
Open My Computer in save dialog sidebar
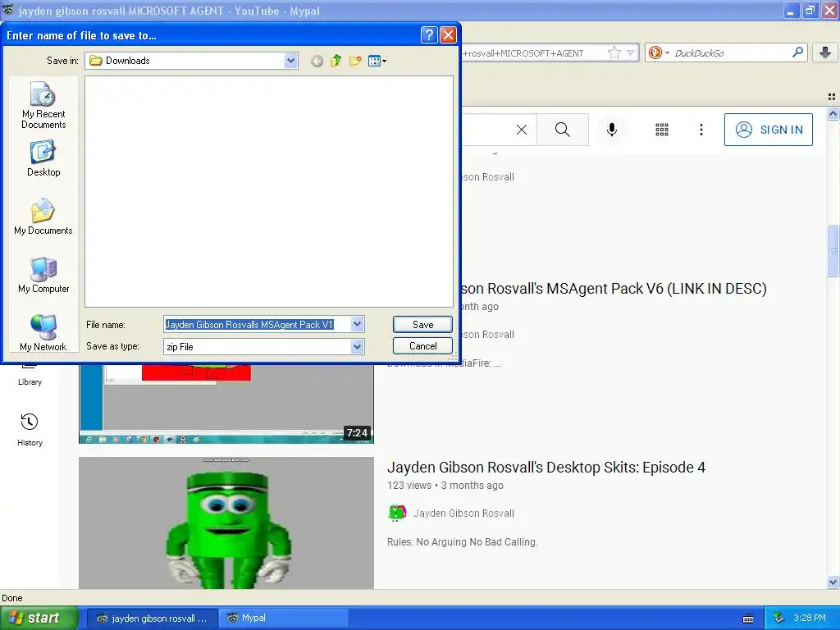(43, 275)
